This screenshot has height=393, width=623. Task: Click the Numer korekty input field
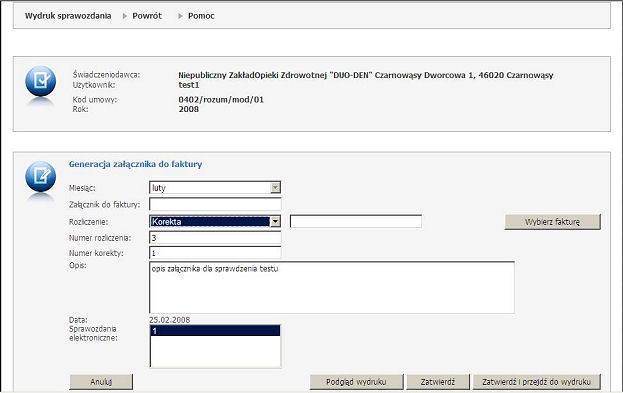[215, 253]
